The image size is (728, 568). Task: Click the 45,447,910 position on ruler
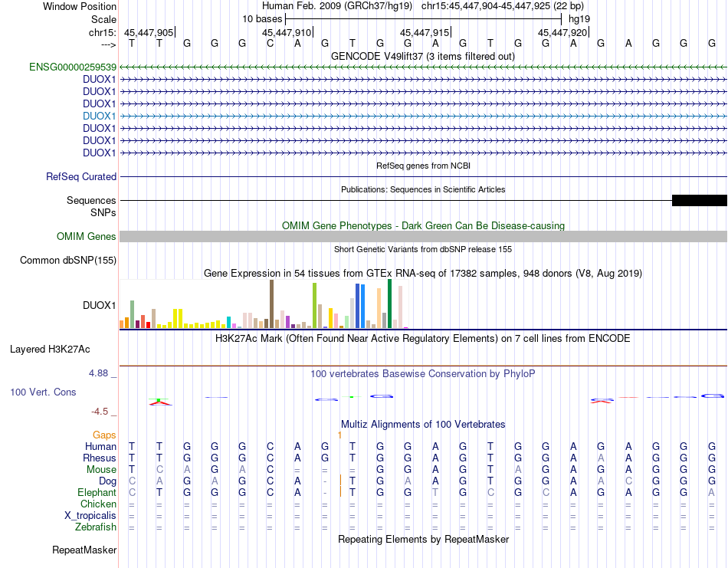click(287, 32)
